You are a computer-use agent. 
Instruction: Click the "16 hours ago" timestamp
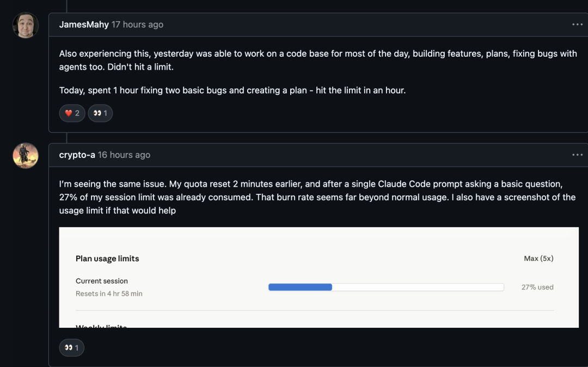(x=124, y=155)
